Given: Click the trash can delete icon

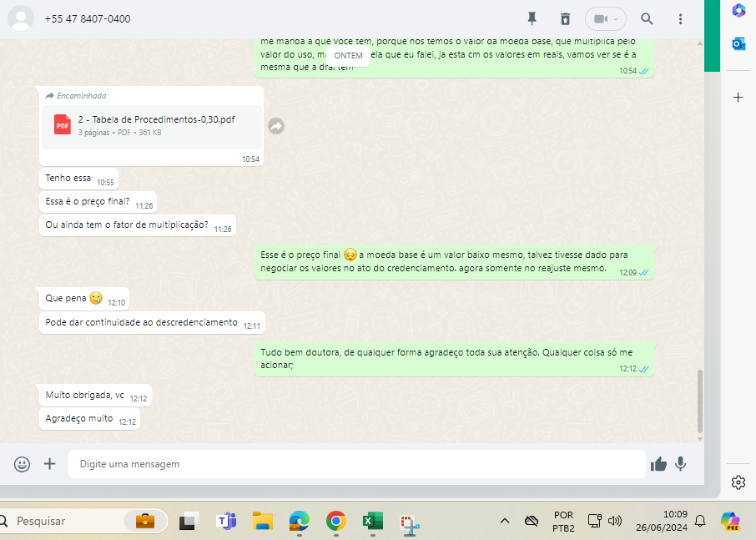Looking at the screenshot, I should pos(565,19).
